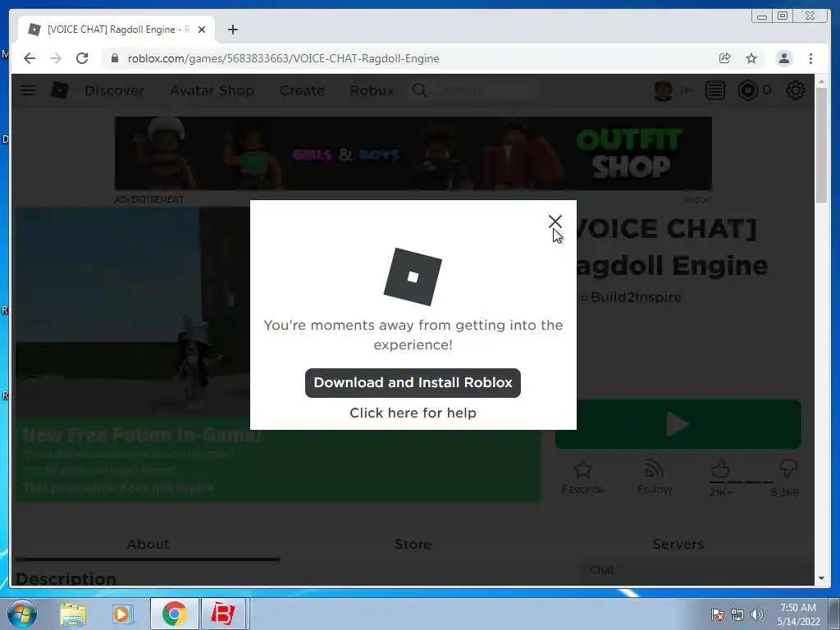Give the experience a thumbs down
This screenshot has height=630, width=840.
(788, 468)
